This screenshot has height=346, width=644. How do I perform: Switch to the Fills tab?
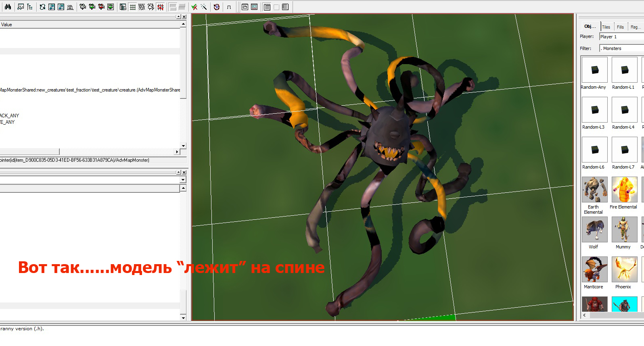pyautogui.click(x=620, y=27)
